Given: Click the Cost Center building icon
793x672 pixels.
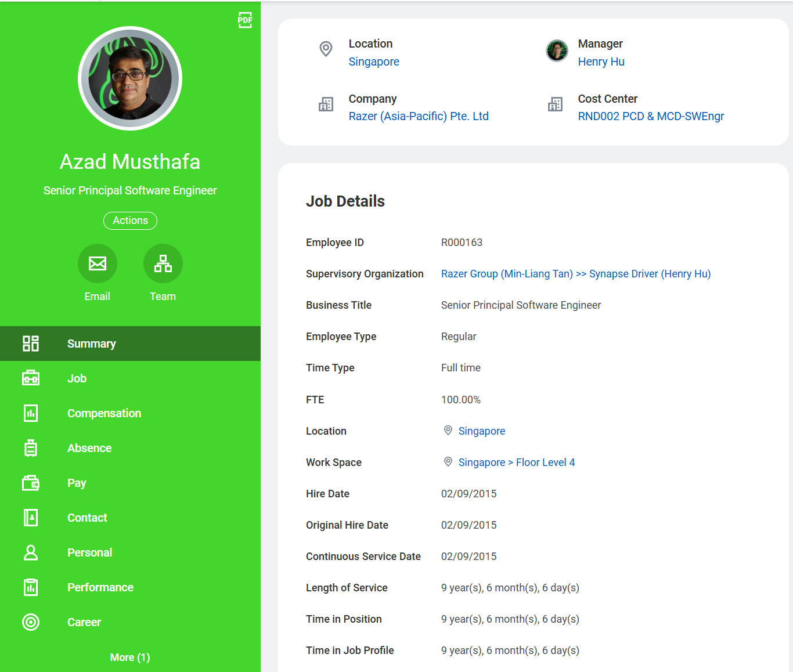Looking at the screenshot, I should (556, 104).
